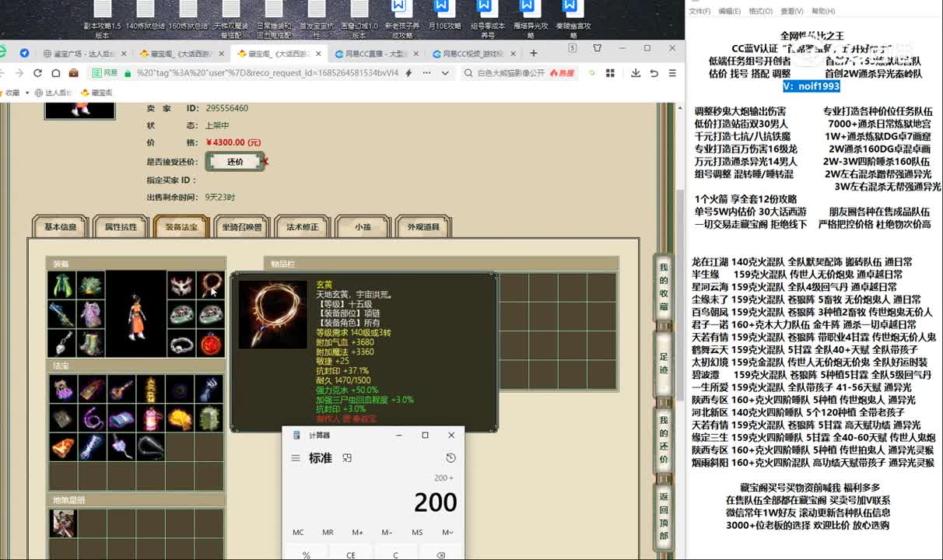
Task: Open Notepad 格式(O) menu
Action: [x=760, y=11]
